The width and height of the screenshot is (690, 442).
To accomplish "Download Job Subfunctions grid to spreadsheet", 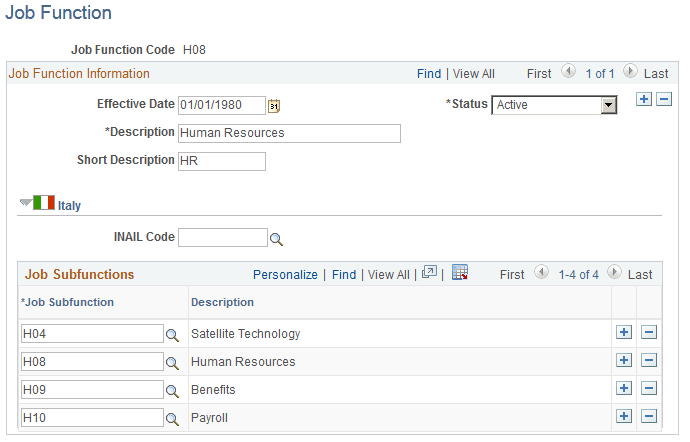I will tap(460, 273).
